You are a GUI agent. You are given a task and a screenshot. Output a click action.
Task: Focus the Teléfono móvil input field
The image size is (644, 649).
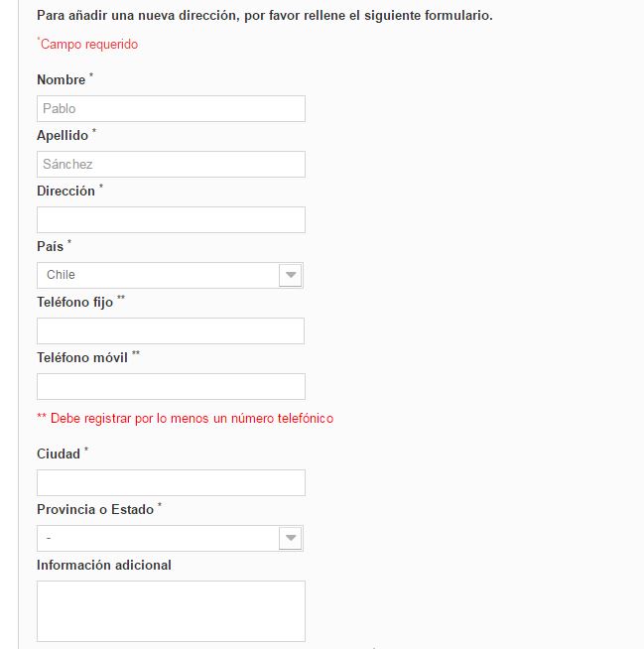tap(171, 387)
